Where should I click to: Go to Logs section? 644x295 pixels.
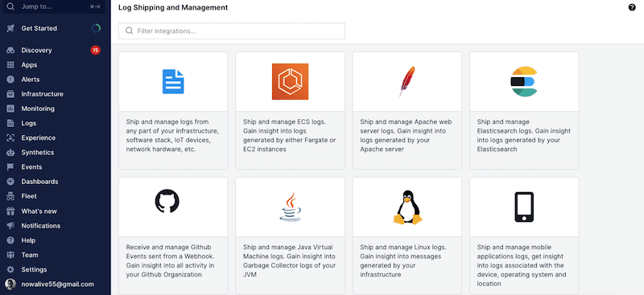coord(29,123)
